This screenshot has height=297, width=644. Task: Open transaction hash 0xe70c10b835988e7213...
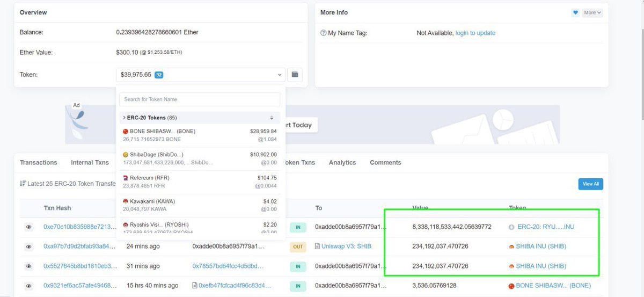coord(79,227)
